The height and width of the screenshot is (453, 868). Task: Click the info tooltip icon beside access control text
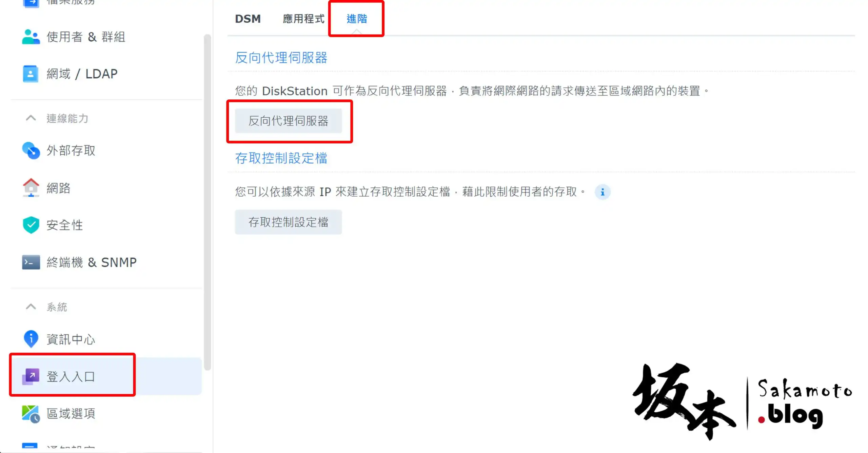603,192
